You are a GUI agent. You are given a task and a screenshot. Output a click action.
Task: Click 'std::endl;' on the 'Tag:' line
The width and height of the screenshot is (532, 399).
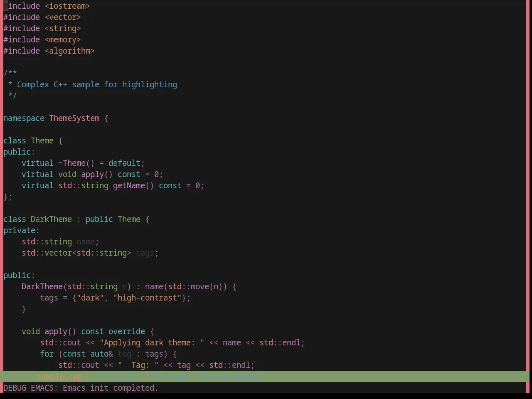[232, 365]
